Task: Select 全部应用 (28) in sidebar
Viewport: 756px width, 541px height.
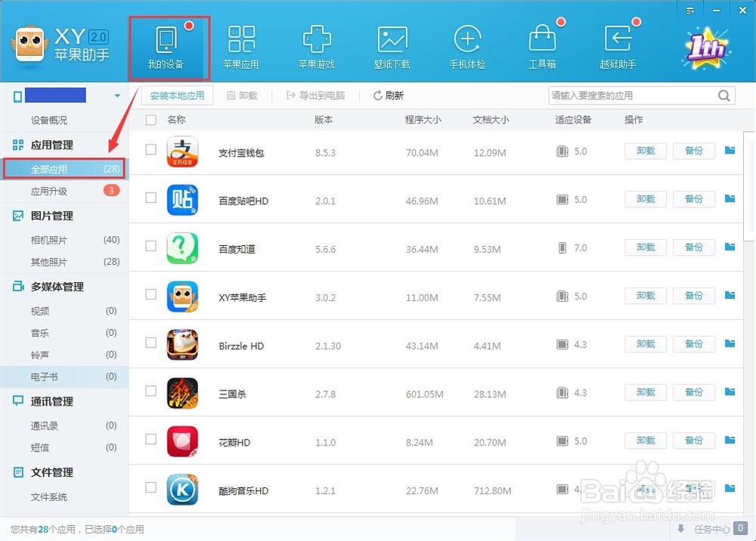Action: pyautogui.click(x=64, y=169)
